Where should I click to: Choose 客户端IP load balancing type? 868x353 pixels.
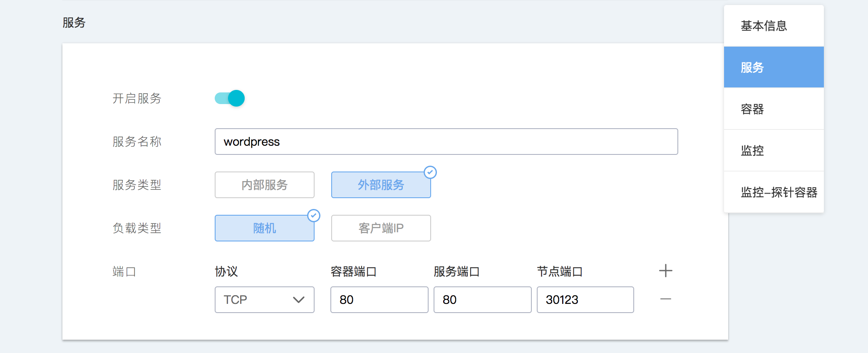click(381, 228)
